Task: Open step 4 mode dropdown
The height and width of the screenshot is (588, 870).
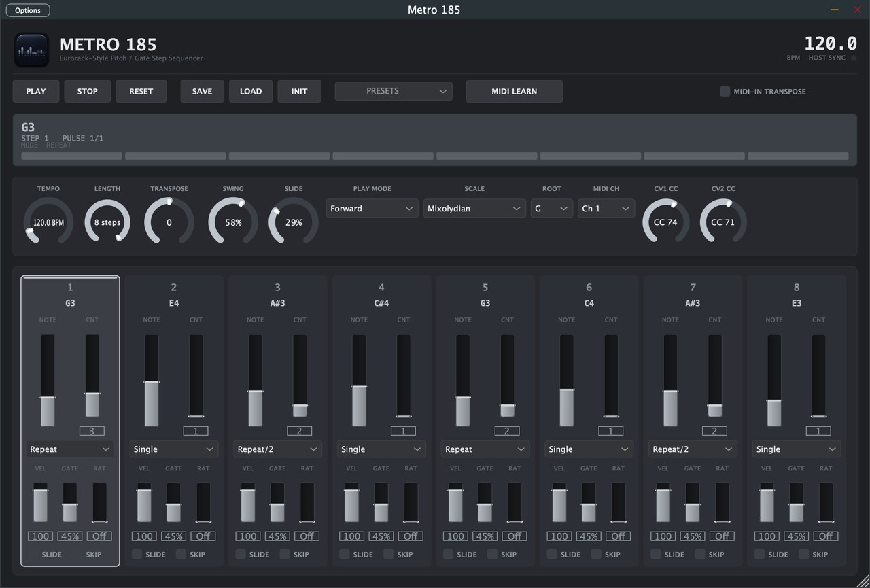Action: pyautogui.click(x=381, y=449)
